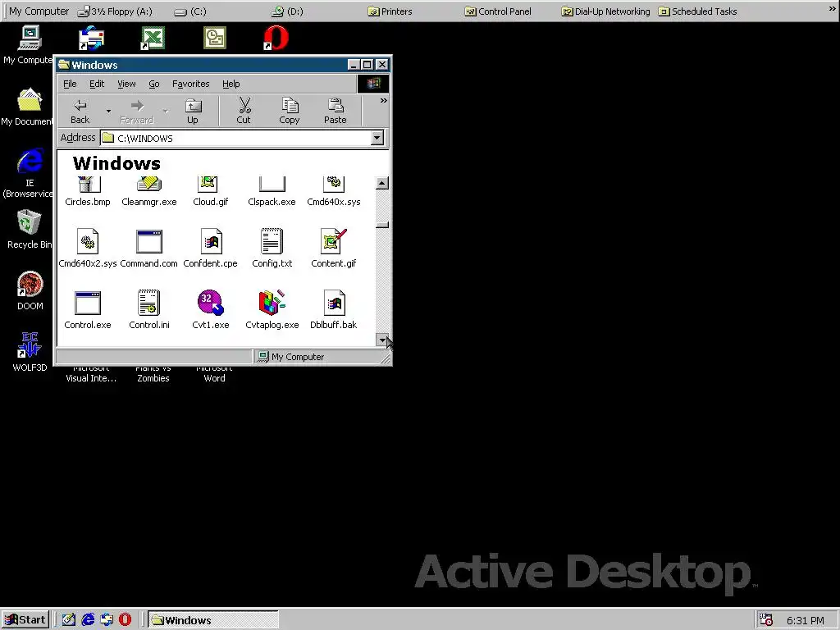Open the Start menu

[x=25, y=620]
